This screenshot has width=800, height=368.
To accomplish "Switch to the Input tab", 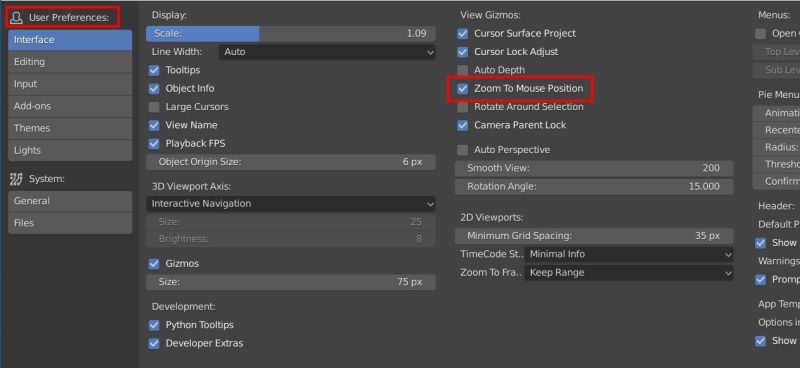I will click(70, 84).
